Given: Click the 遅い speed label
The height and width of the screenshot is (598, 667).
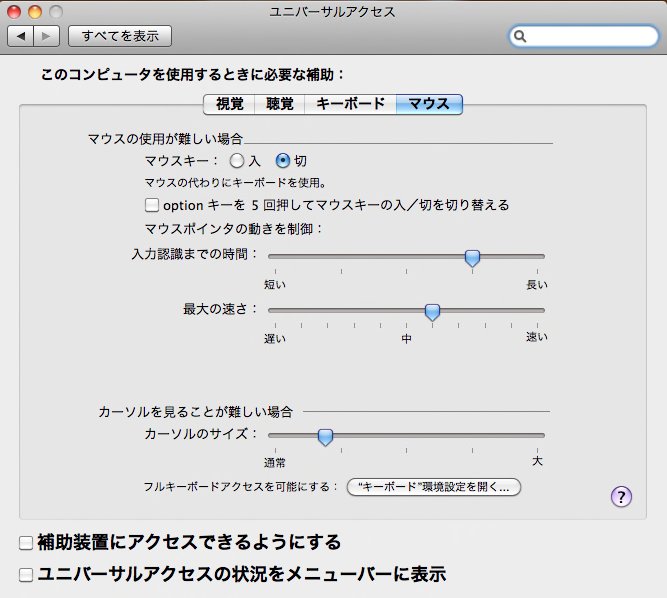Looking at the screenshot, I should 275,339.
